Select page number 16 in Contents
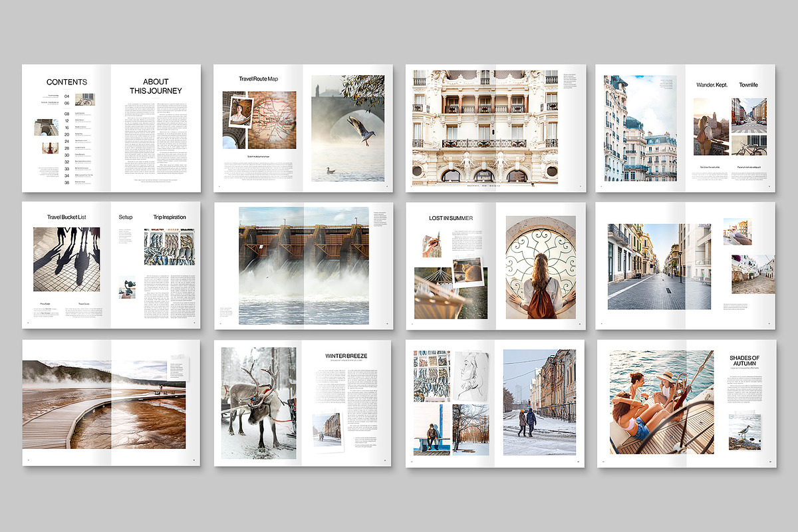798x532 pixels. point(66,127)
